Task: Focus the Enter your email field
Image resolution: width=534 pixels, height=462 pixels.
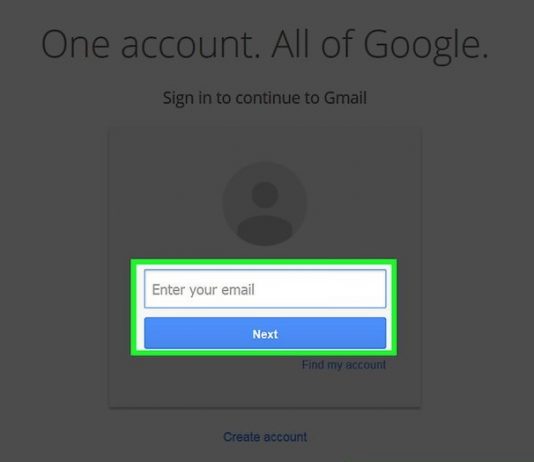Action: pos(265,289)
